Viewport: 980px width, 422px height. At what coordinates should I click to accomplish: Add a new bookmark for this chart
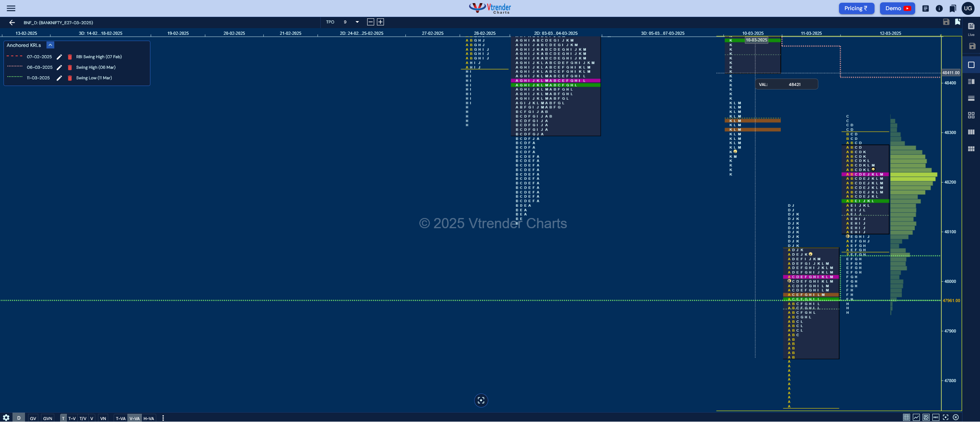(957, 22)
